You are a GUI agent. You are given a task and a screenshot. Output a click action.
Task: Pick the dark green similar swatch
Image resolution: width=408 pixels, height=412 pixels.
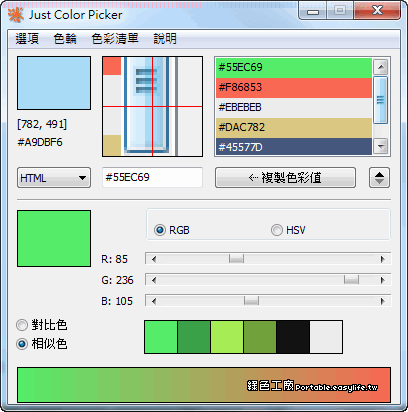[x=194, y=337]
